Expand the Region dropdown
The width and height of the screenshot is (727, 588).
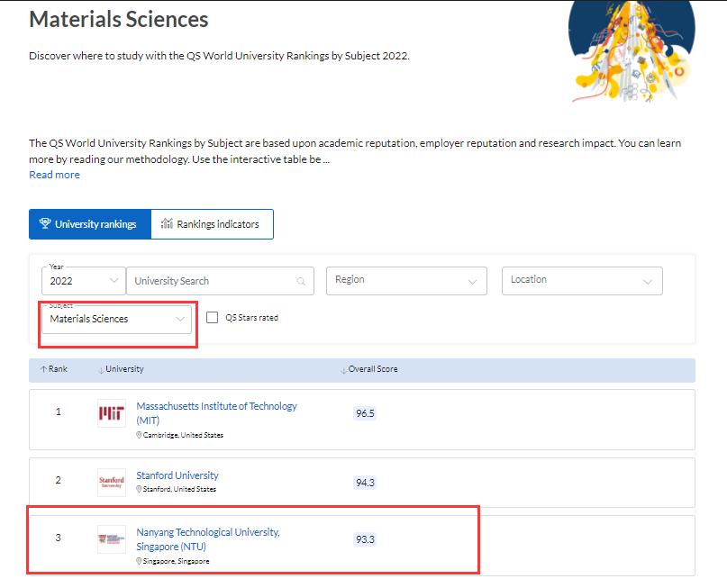pos(405,281)
